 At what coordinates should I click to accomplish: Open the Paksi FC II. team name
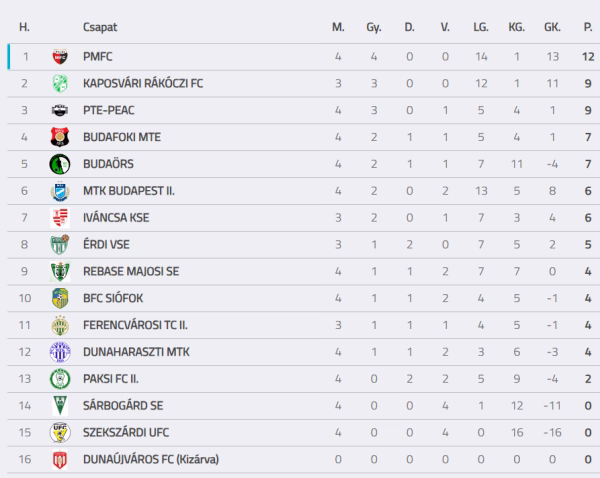[x=111, y=379]
